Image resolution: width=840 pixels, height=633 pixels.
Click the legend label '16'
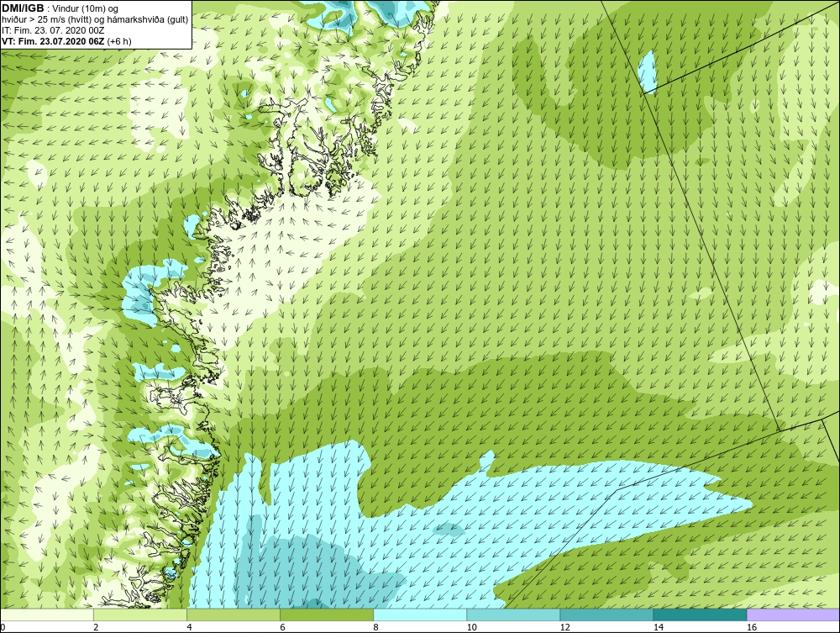752,627
